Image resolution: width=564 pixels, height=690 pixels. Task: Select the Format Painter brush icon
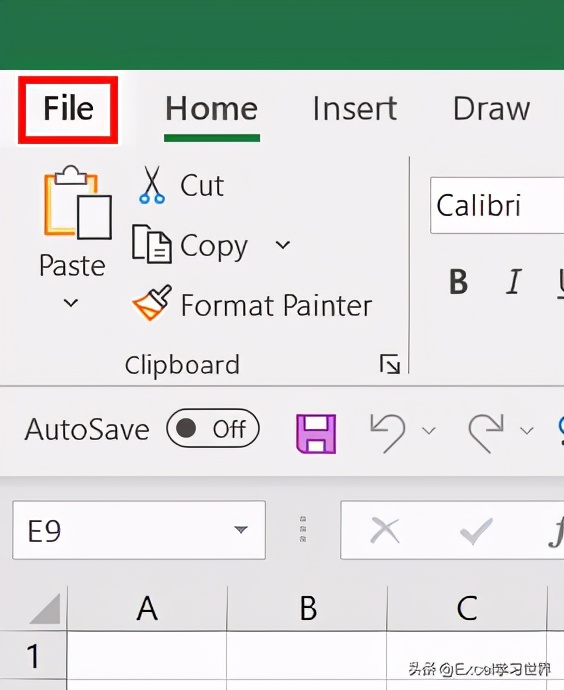[x=152, y=303]
